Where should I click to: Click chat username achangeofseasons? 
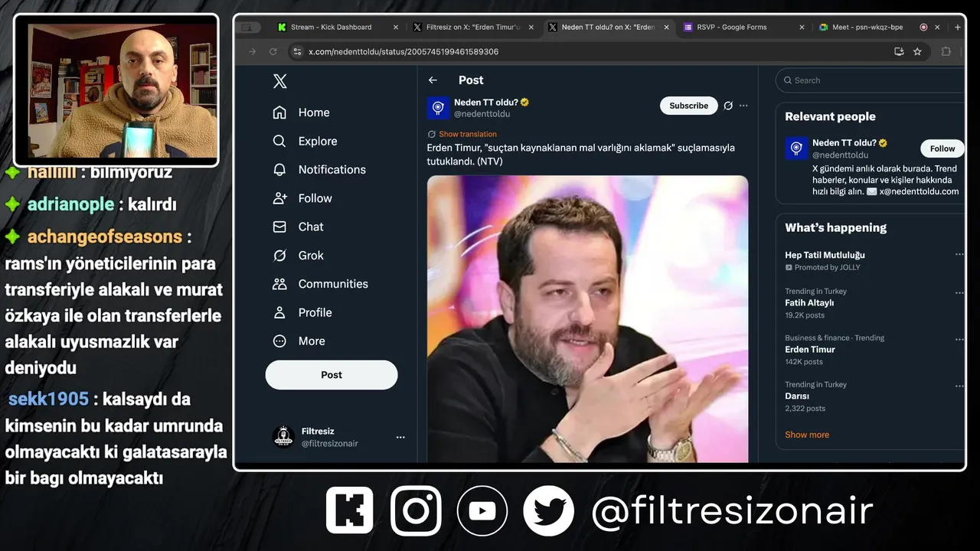point(105,236)
